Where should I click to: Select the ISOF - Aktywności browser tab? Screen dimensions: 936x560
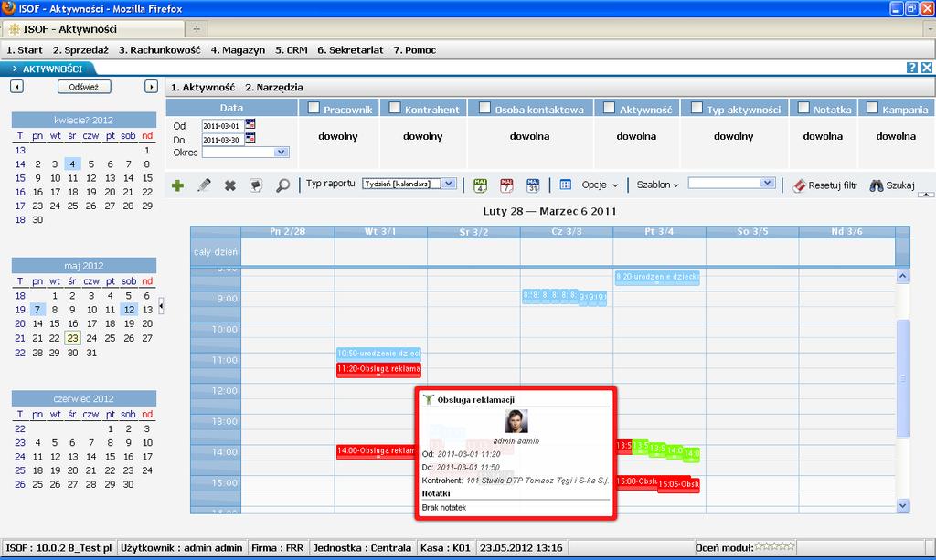[x=93, y=28]
